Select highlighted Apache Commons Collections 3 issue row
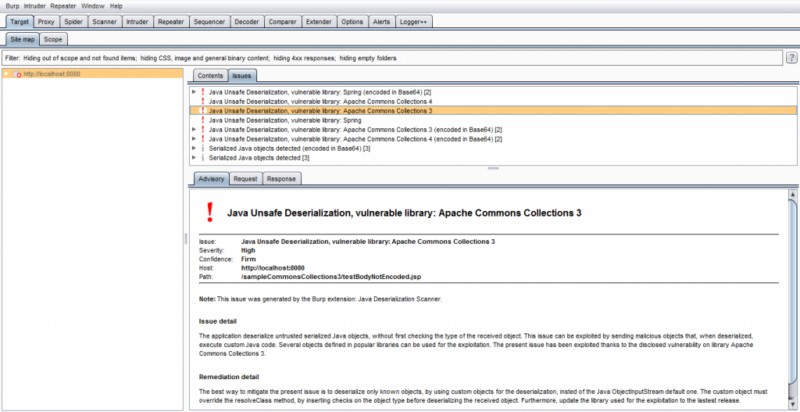 [x=493, y=110]
